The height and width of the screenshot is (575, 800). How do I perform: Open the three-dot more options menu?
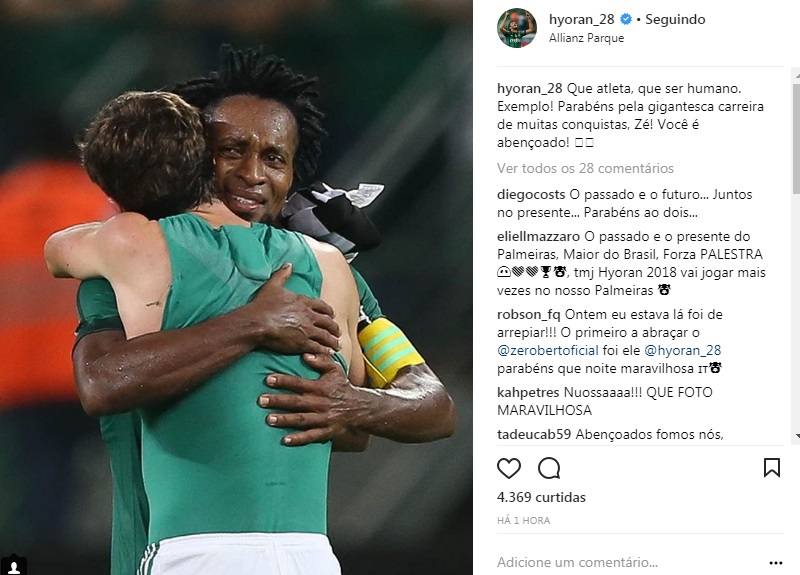tap(776, 563)
